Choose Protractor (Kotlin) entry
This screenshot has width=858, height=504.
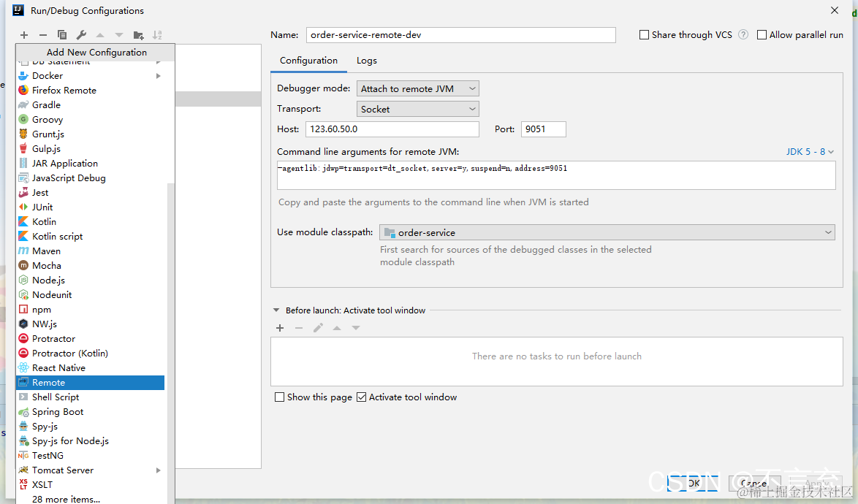[x=91, y=353]
